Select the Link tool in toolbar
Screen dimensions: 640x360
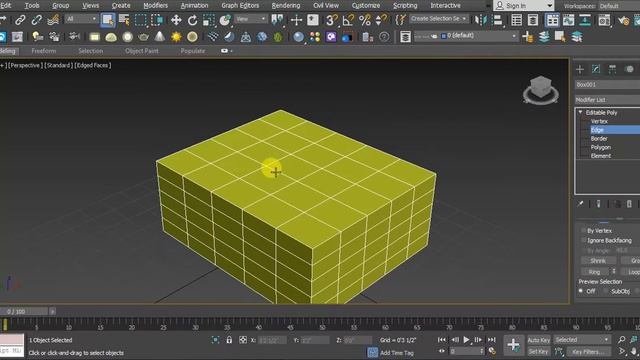tap(20, 20)
